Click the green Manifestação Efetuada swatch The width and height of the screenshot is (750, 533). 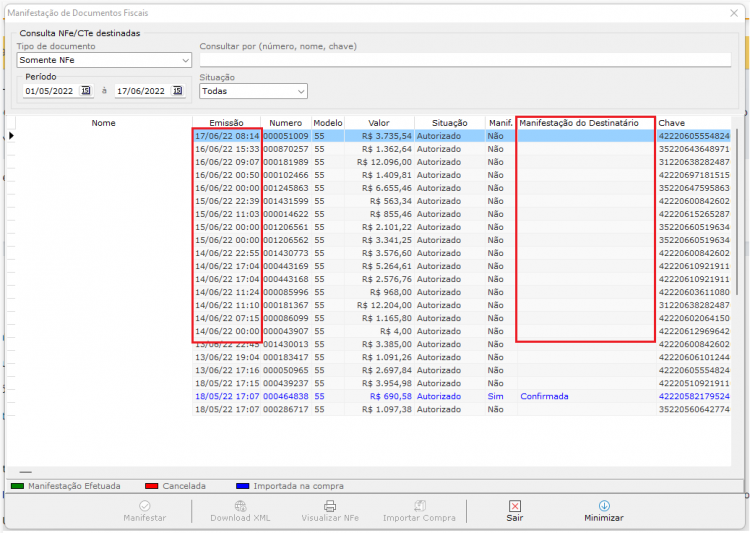click(17, 486)
